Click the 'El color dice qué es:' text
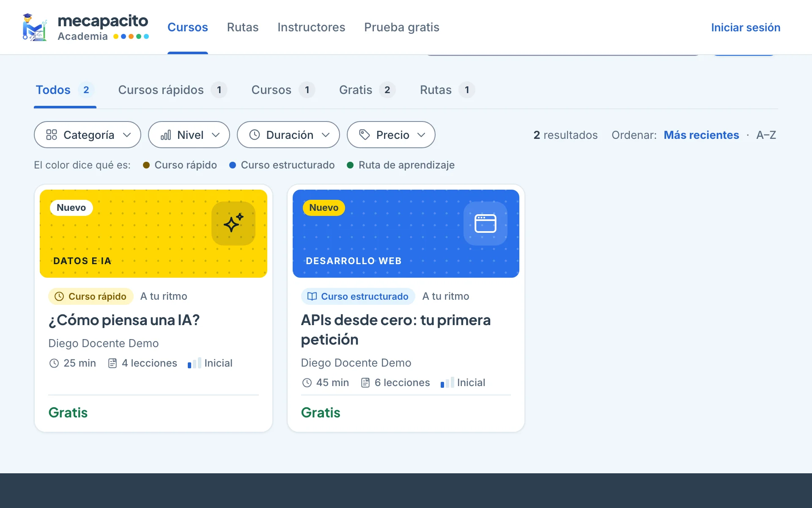The width and height of the screenshot is (812, 508). pyautogui.click(x=82, y=165)
